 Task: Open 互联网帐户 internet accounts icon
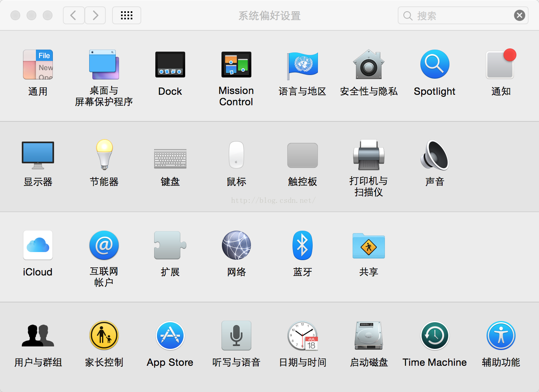point(104,245)
